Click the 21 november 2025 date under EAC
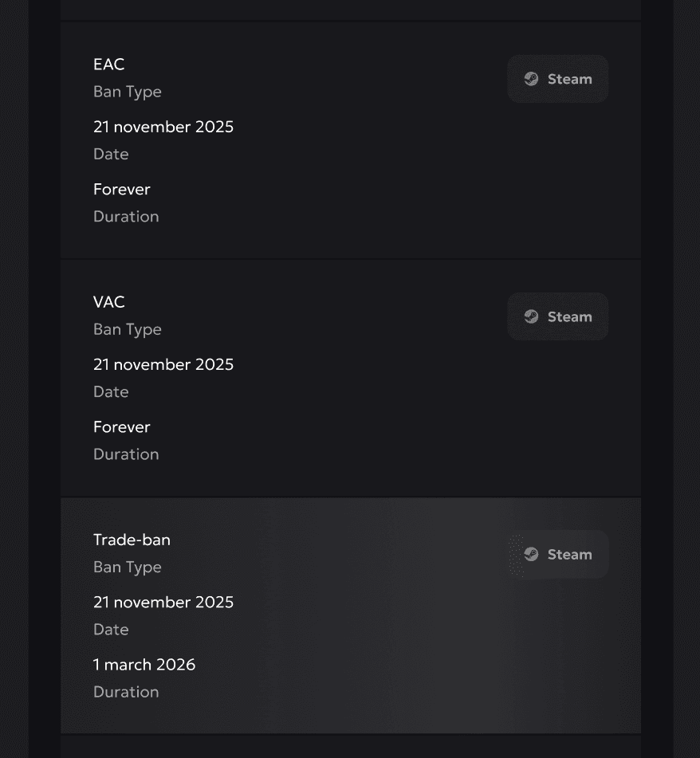 click(x=163, y=127)
